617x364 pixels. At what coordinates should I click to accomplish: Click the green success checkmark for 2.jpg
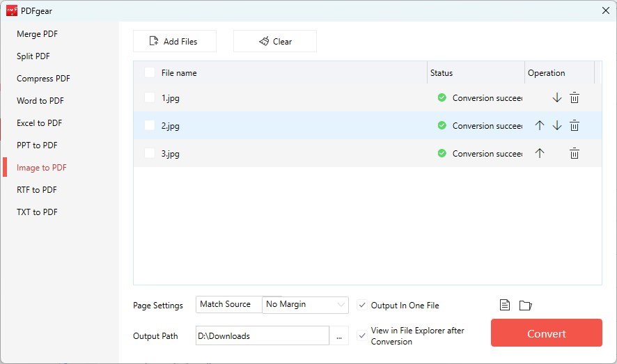point(442,125)
